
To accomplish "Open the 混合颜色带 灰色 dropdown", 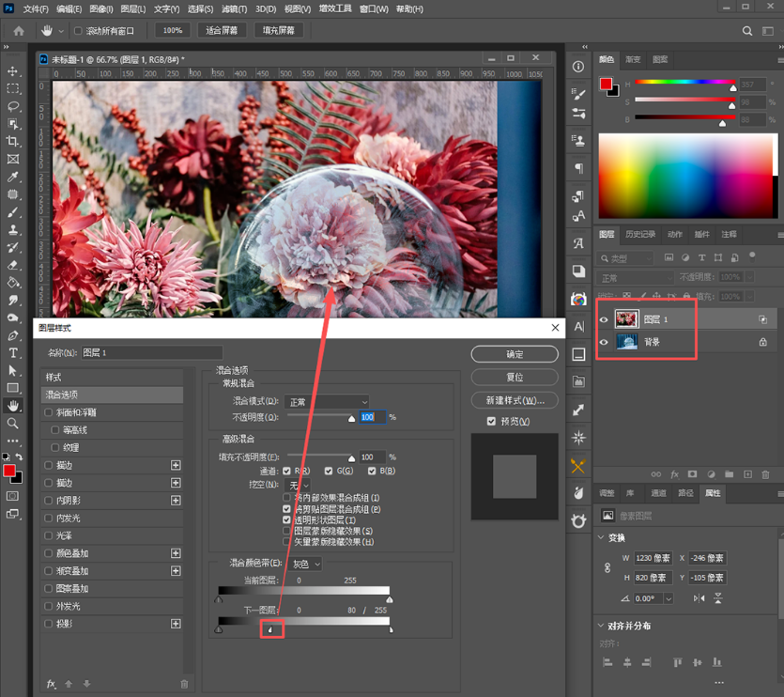I will point(305,564).
